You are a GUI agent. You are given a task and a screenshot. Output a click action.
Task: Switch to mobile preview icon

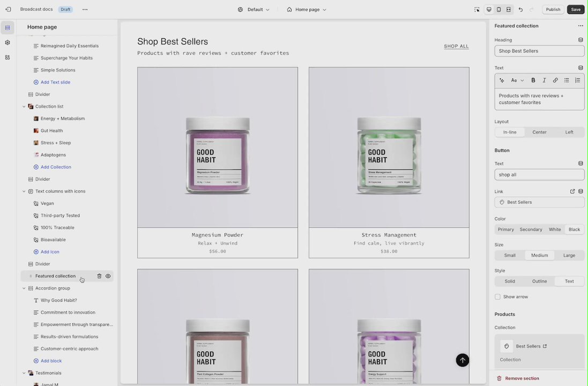tap(498, 10)
